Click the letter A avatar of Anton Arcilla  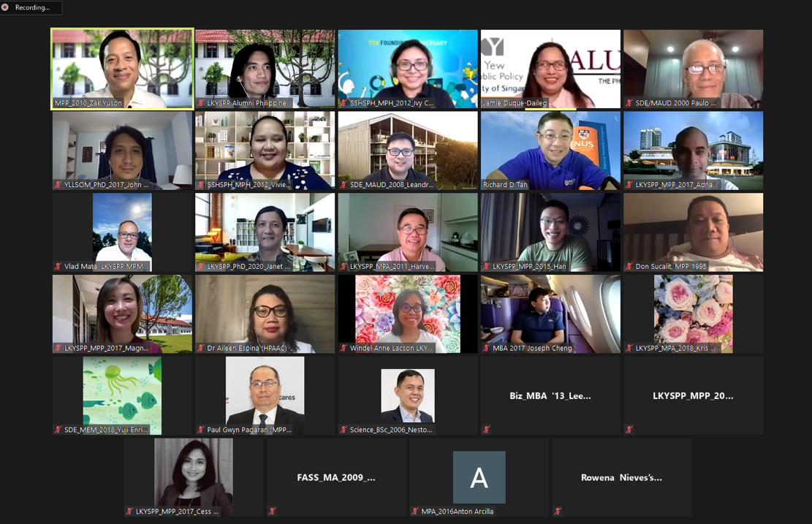(479, 477)
